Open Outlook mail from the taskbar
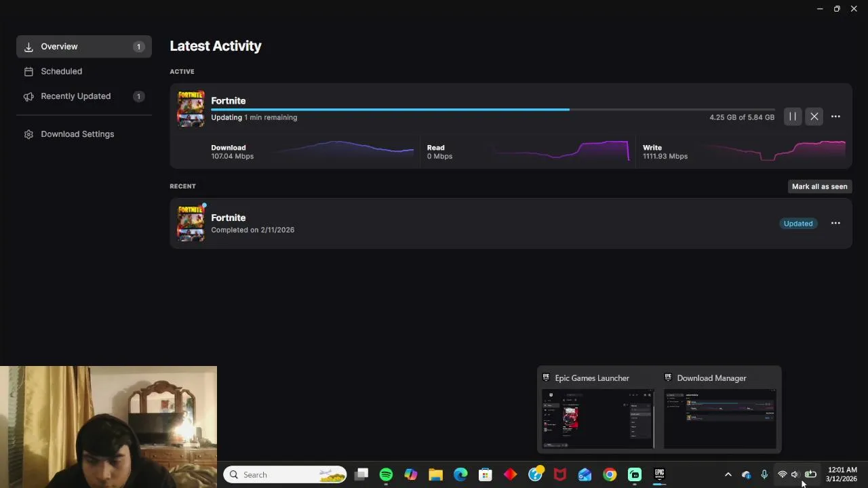 click(585, 474)
